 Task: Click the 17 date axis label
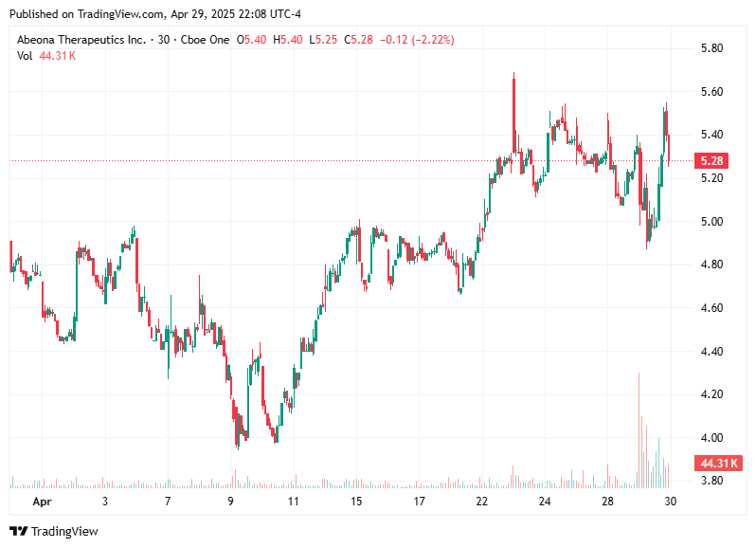pos(419,502)
